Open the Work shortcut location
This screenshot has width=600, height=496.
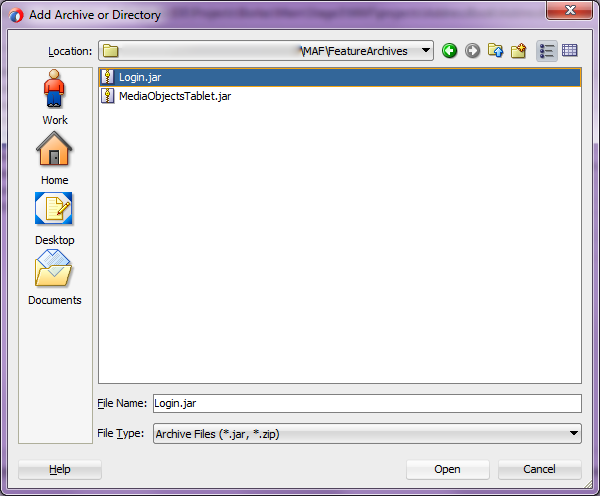(x=54, y=97)
